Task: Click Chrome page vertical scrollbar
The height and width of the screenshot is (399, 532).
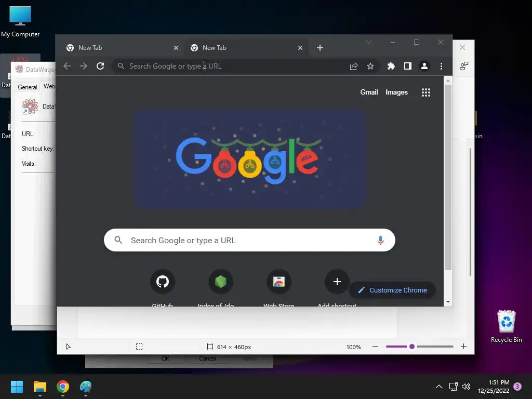Action: coord(448,177)
